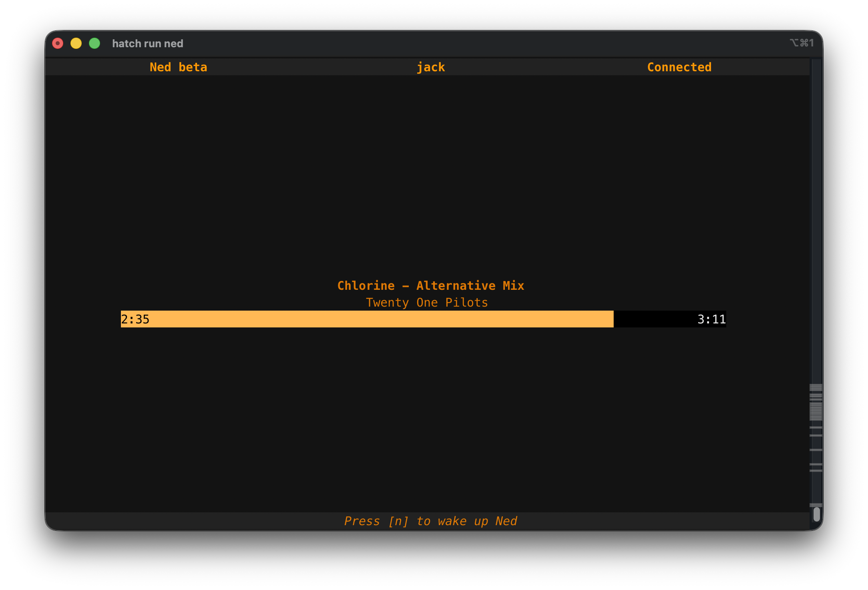The image size is (868, 590).
Task: Click the keyboard shortcut indicator in title bar
Action: tap(802, 43)
